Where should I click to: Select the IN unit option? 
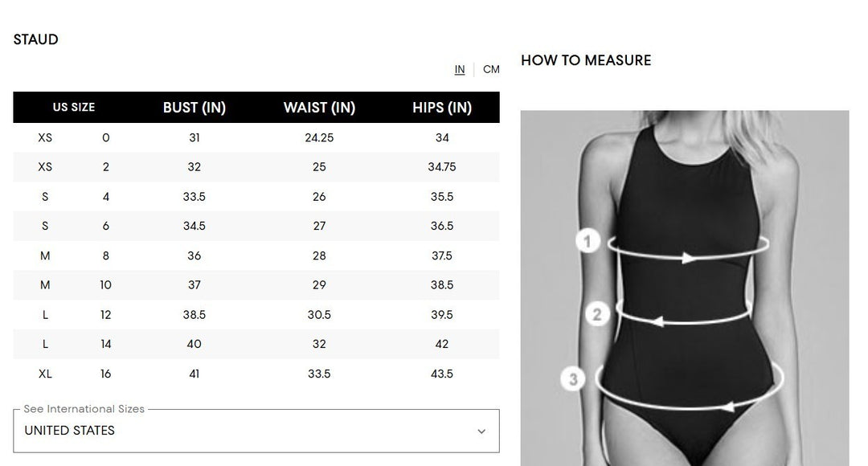pos(460,69)
